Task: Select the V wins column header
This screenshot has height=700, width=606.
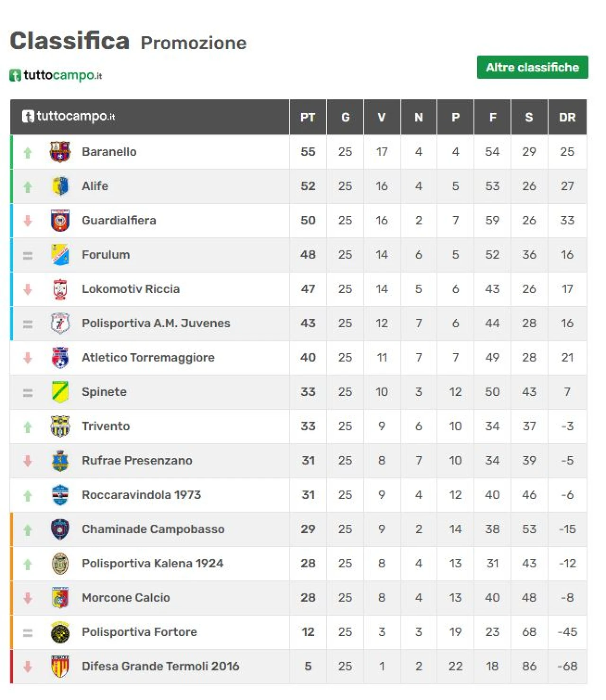Action: coord(382,117)
